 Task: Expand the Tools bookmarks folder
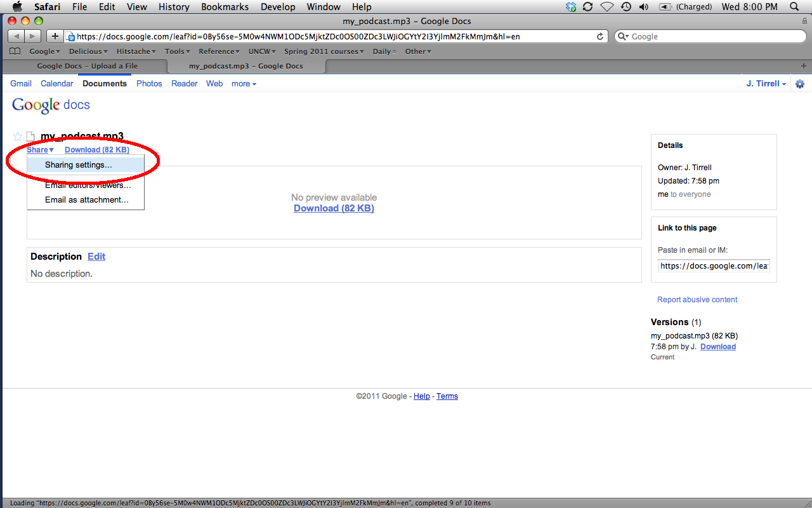178,51
